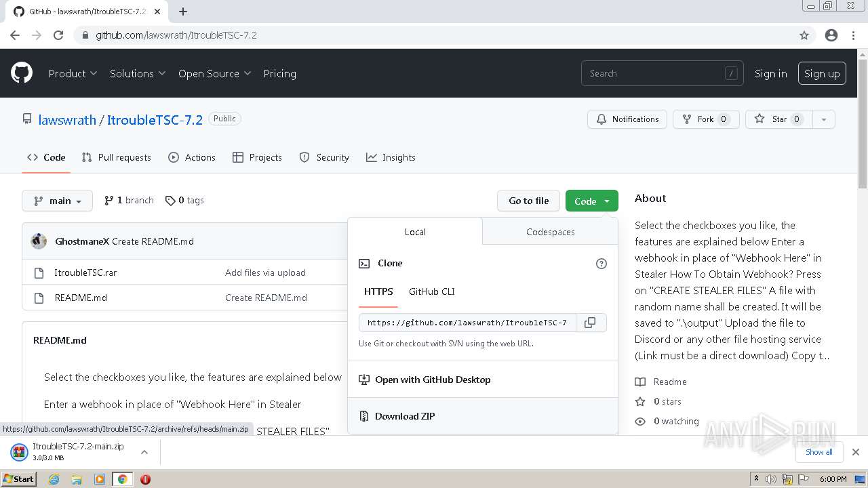Expand the Solutions menu
The width and height of the screenshot is (868, 488).
(x=138, y=73)
